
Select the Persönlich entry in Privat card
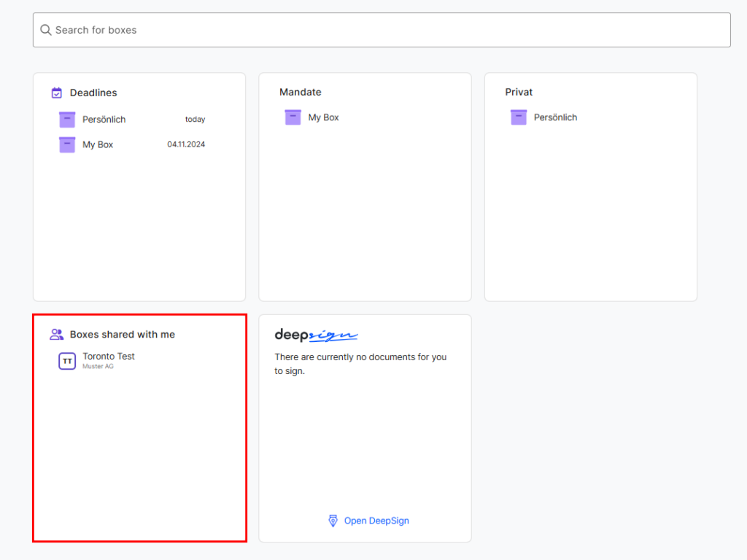555,117
